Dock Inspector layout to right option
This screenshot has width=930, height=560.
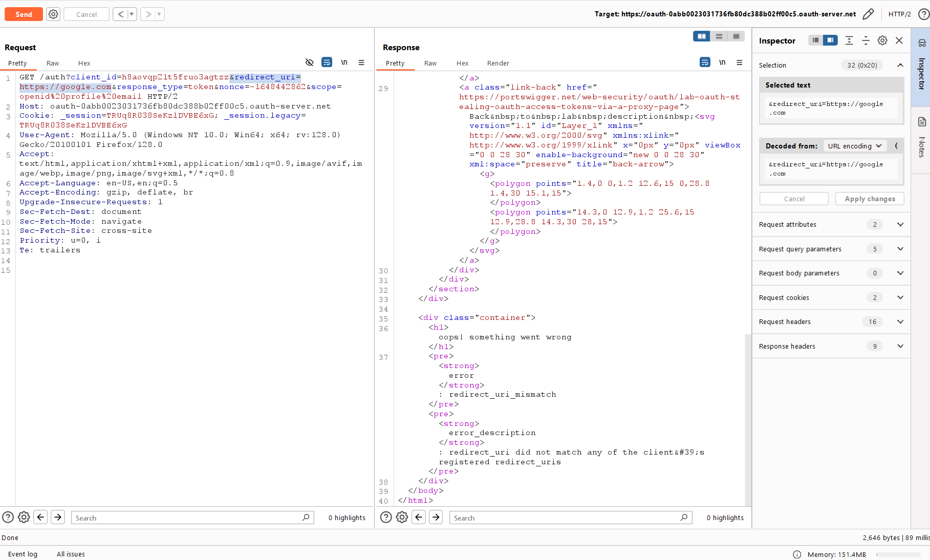[830, 40]
